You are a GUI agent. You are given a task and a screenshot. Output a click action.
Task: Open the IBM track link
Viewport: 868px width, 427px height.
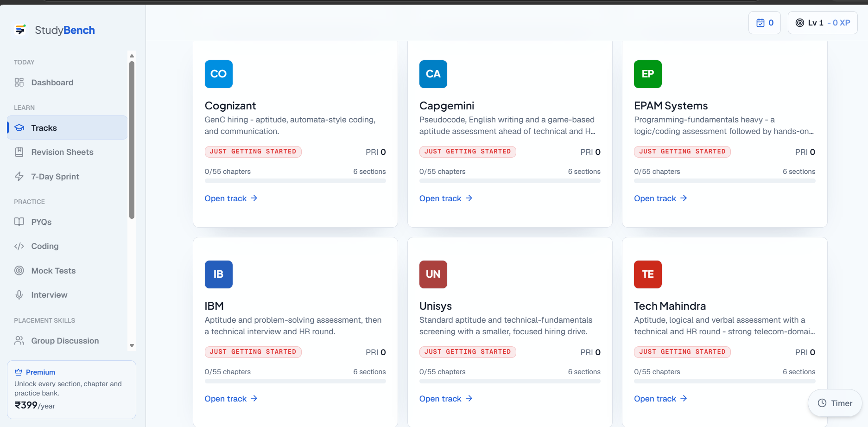coord(231,399)
